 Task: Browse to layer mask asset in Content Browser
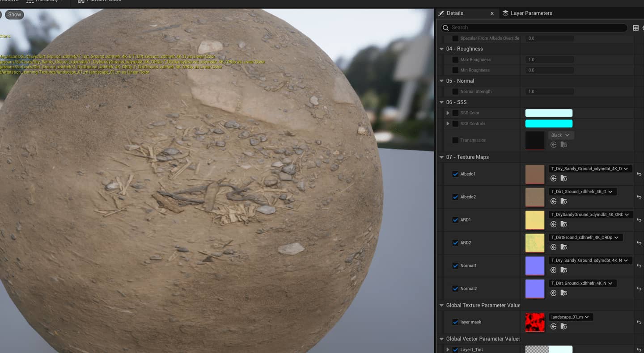tap(563, 327)
